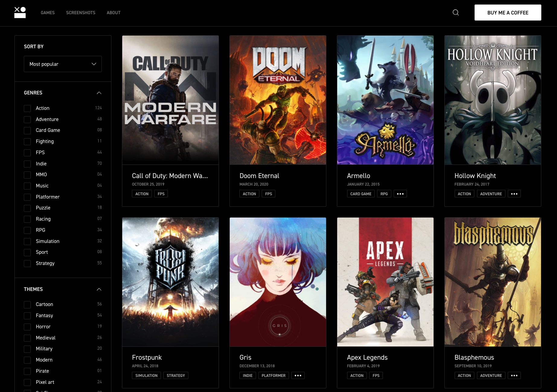The width and height of the screenshot is (557, 392).
Task: Check the MMO genre checkbox
Action: tap(27, 175)
